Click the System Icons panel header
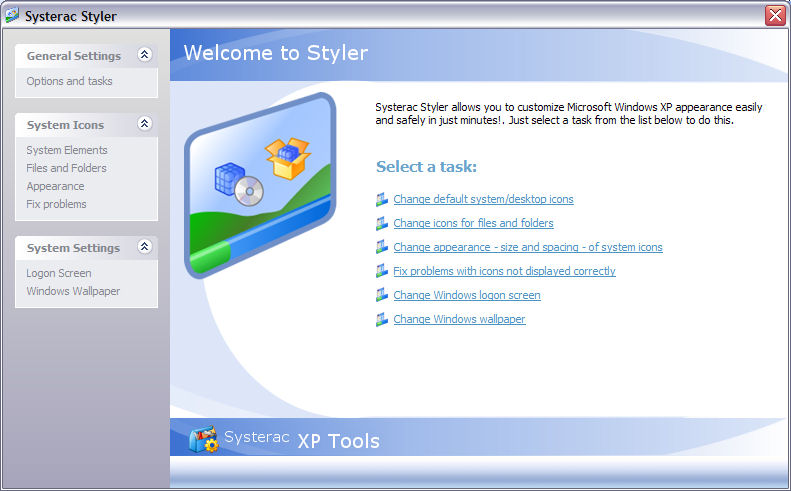The height and width of the screenshot is (491, 791). (86, 125)
